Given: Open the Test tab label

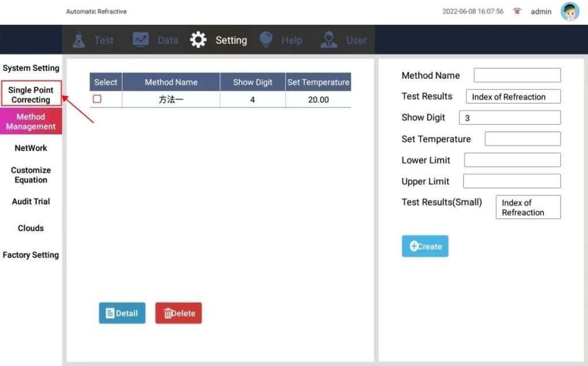Looking at the screenshot, I should point(104,40).
